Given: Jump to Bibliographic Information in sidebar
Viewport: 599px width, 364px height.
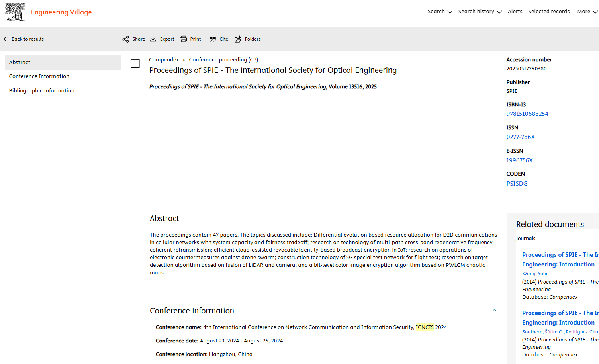Looking at the screenshot, I should pos(41,91).
